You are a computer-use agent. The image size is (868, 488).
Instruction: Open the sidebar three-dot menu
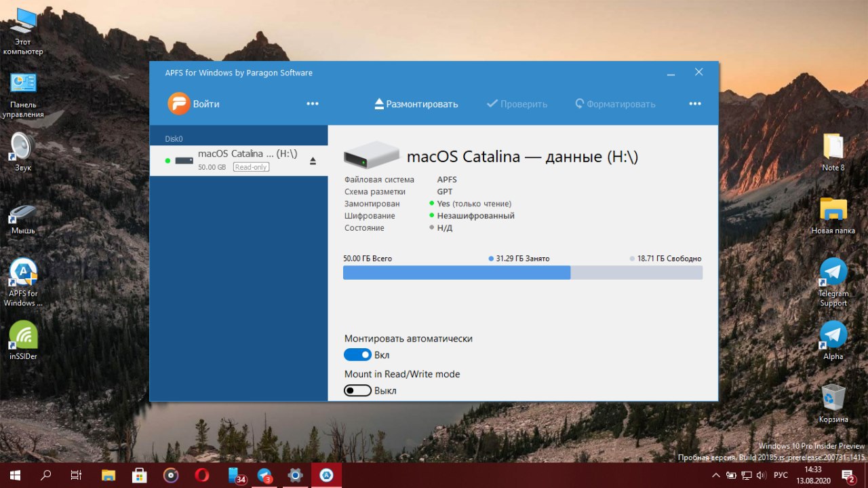pyautogui.click(x=313, y=104)
